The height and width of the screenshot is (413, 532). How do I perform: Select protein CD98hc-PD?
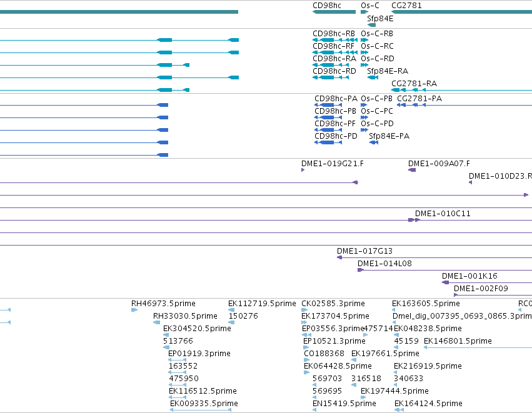336,136
